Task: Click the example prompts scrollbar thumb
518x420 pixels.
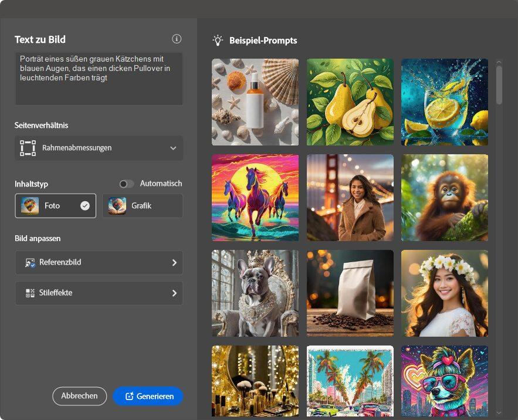Action: [499, 85]
